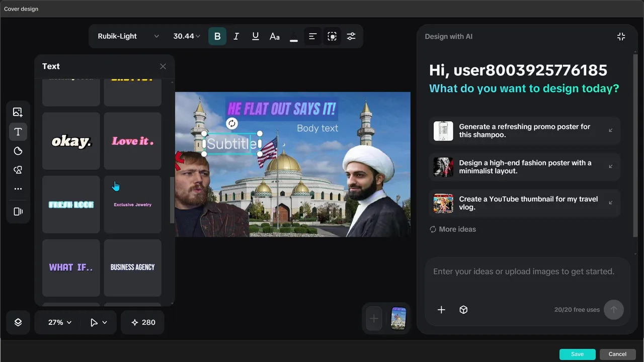This screenshot has width=644, height=362.
Task: Click the send arrow button in AI prompt
Action: click(614, 310)
